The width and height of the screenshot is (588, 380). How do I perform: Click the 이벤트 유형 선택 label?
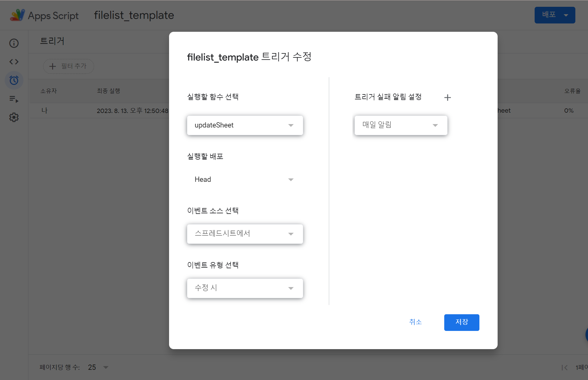pyautogui.click(x=213, y=265)
